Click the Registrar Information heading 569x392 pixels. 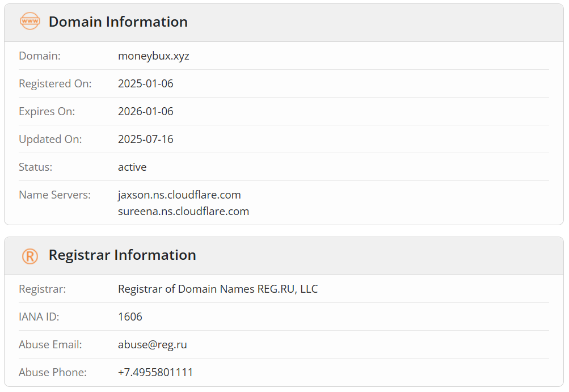click(123, 255)
